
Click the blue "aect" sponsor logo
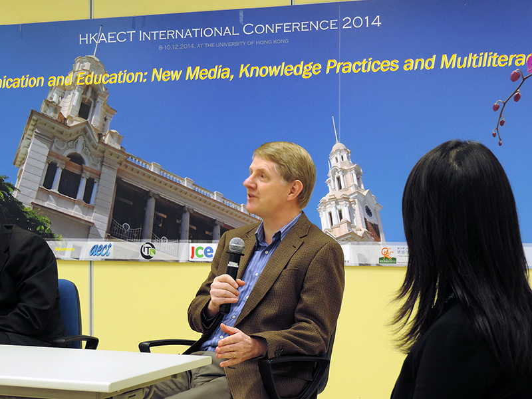click(x=100, y=251)
